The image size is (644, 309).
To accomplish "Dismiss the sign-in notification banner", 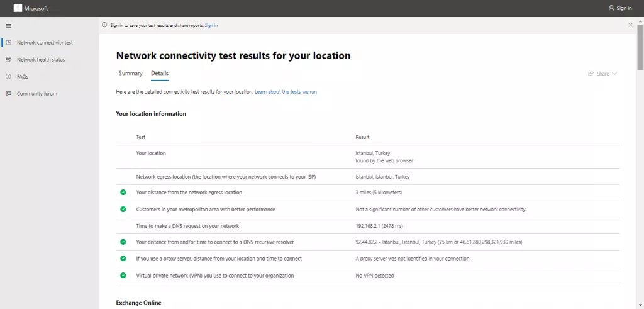I will [x=630, y=25].
